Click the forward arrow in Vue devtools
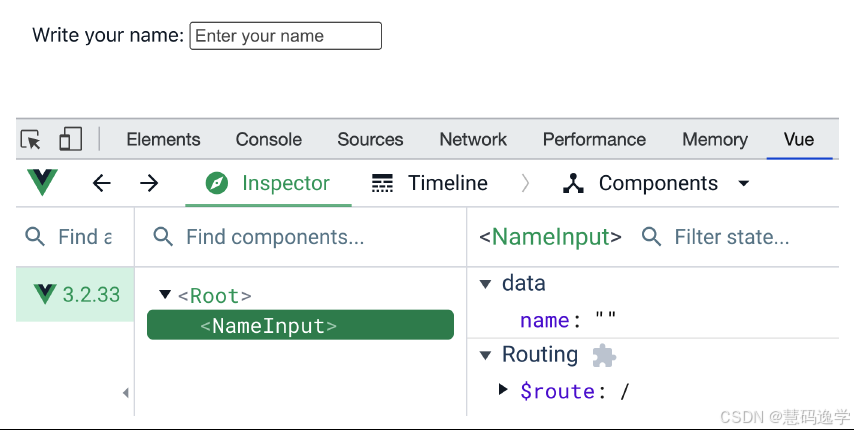854x432 pixels. click(x=149, y=183)
